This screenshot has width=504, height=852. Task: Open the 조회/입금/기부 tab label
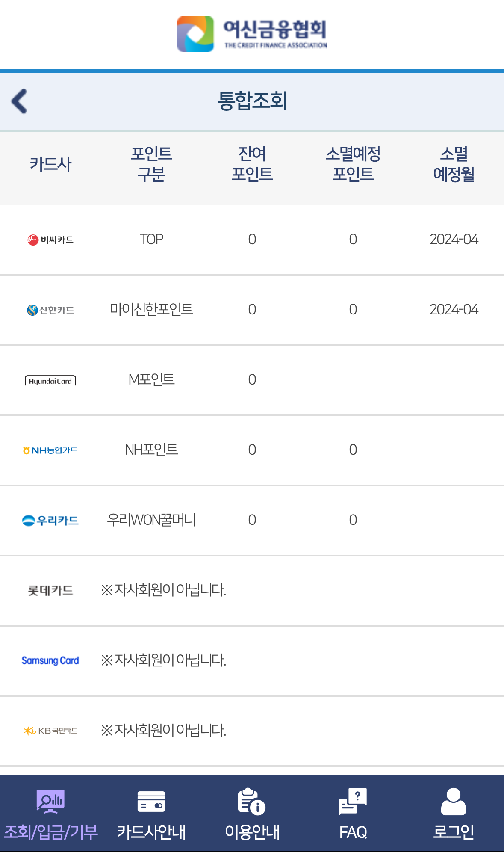(x=50, y=832)
